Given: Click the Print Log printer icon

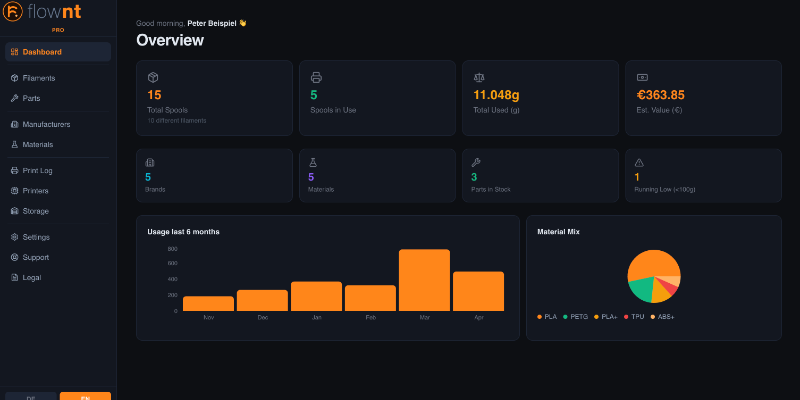Looking at the screenshot, I should (x=14, y=171).
